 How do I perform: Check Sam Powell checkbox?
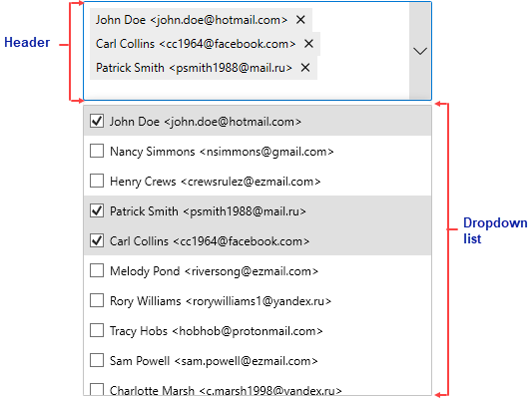pyautogui.click(x=97, y=360)
